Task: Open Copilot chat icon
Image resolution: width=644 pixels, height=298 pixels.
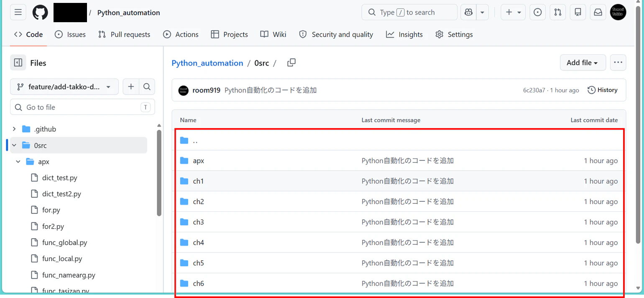Action: 468,13
